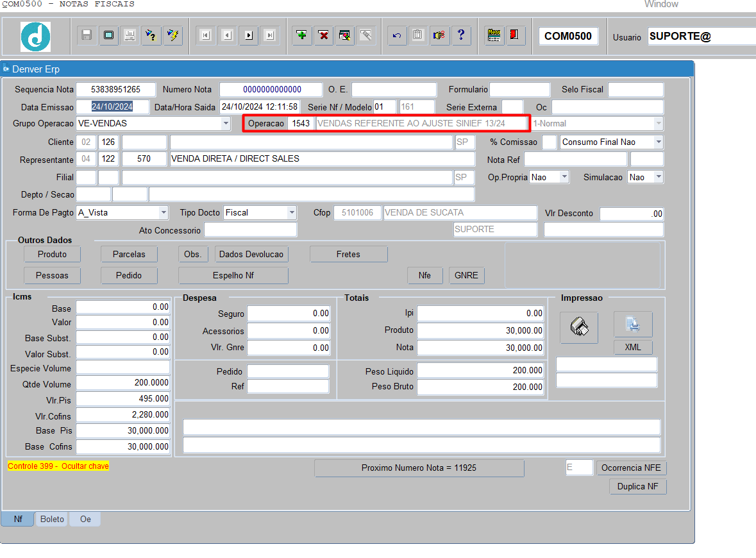Viewport: 756px width, 558px height.
Task: Click the Produto button
Action: point(52,254)
